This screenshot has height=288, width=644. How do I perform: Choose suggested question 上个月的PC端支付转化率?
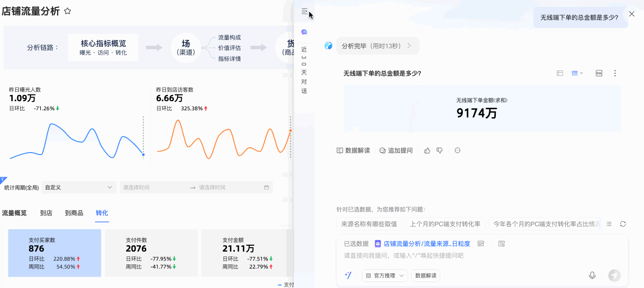click(x=445, y=224)
